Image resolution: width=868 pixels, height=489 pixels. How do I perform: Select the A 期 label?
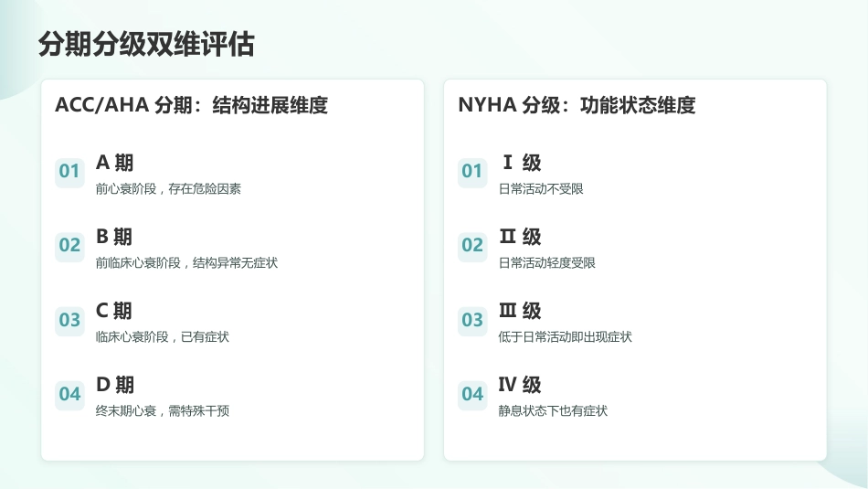coord(114,163)
